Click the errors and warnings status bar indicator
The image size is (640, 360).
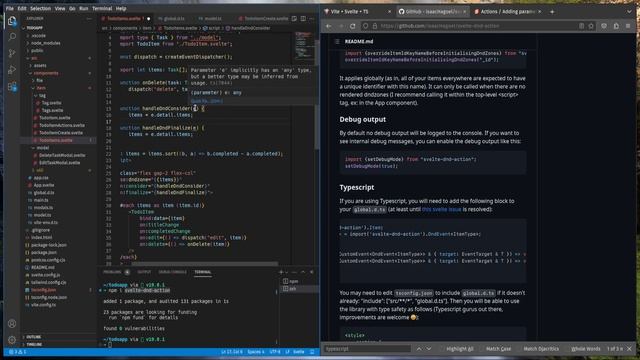tap(18, 352)
